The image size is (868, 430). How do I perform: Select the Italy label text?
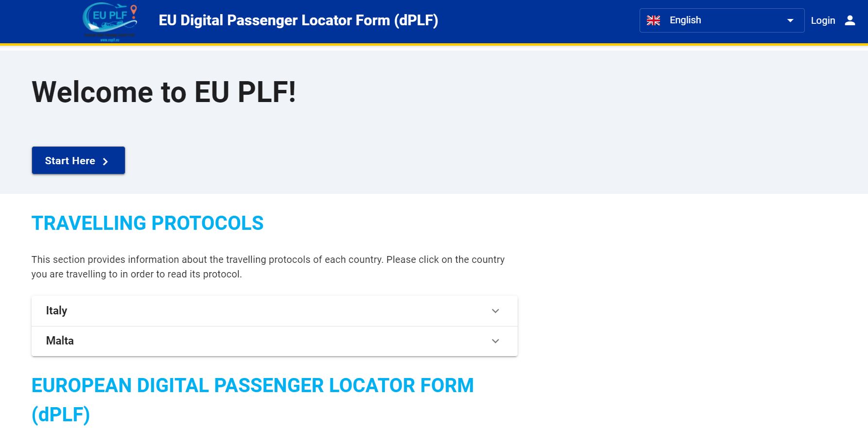(x=56, y=311)
